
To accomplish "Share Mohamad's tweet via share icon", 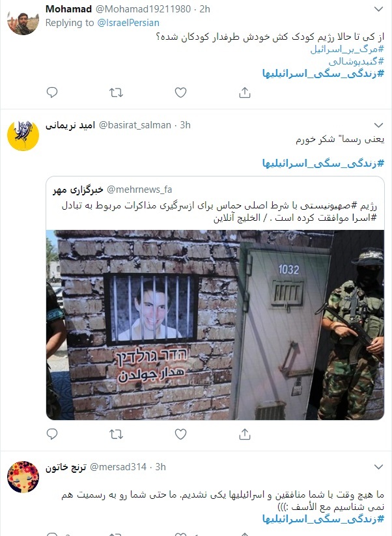I will pyautogui.click(x=245, y=92).
